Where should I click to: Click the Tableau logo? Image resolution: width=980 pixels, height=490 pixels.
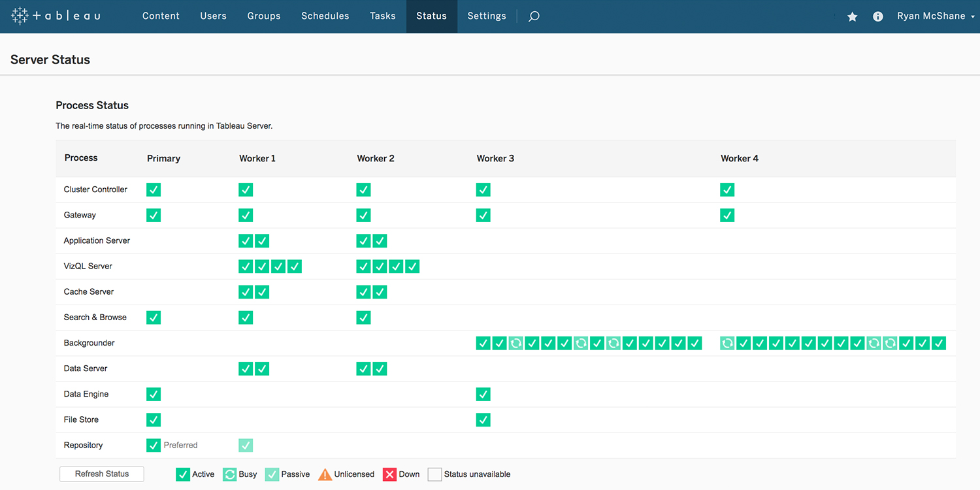[56, 16]
